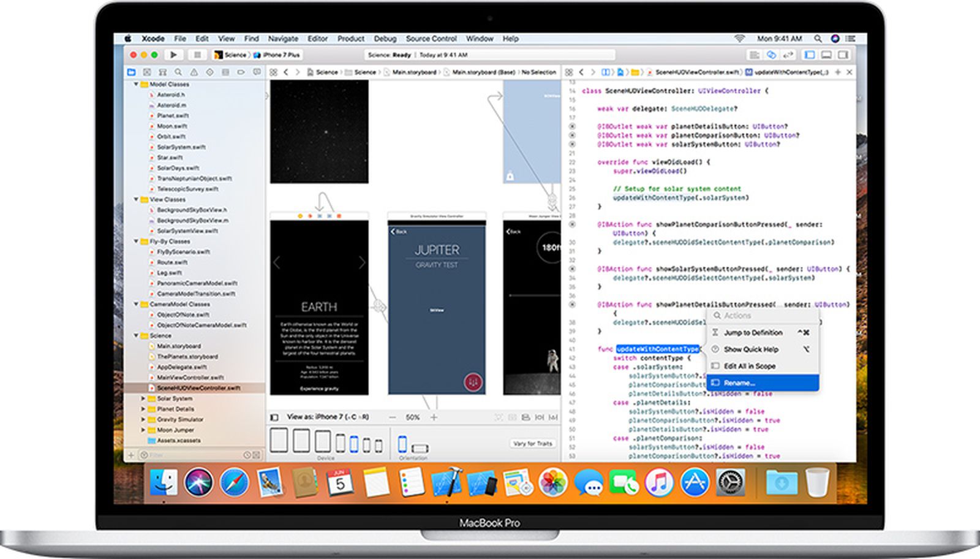
Task: Expand the Solar System folder
Action: point(143,398)
